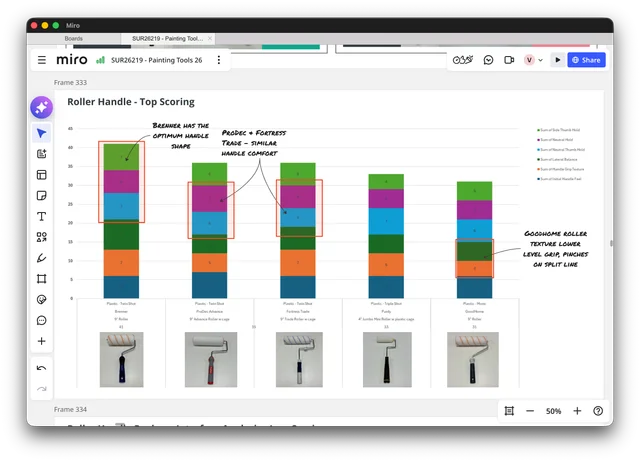
Task: Open the comments and reactions panel
Action: tap(488, 60)
